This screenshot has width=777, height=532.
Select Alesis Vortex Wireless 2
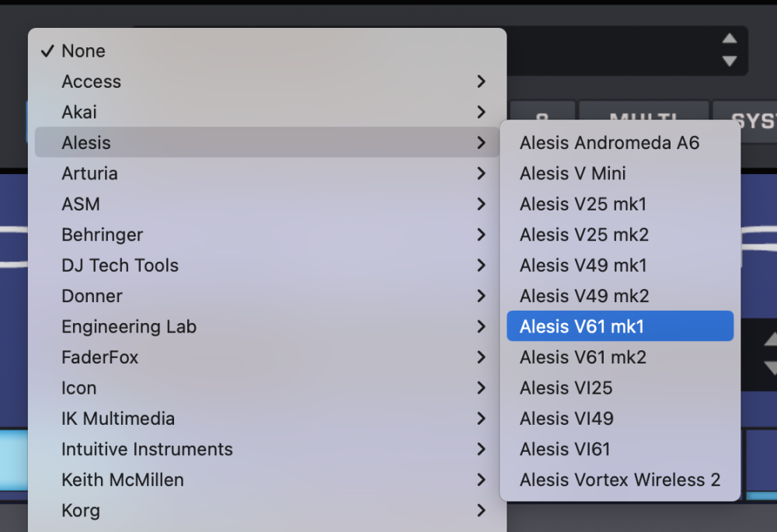[619, 480]
